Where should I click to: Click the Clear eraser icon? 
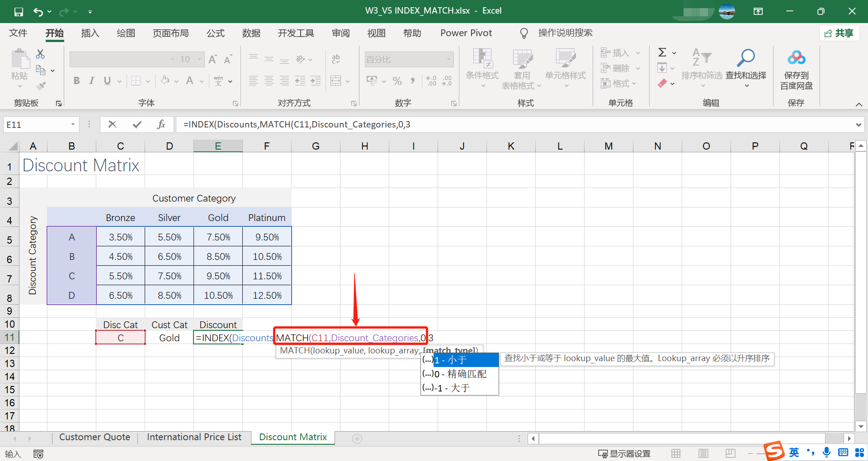662,83
